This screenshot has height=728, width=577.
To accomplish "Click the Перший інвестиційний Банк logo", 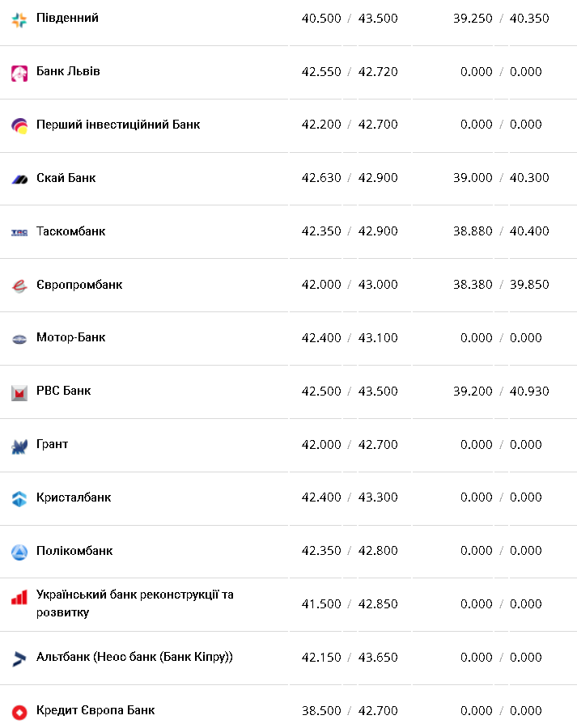I will pyautogui.click(x=19, y=125).
